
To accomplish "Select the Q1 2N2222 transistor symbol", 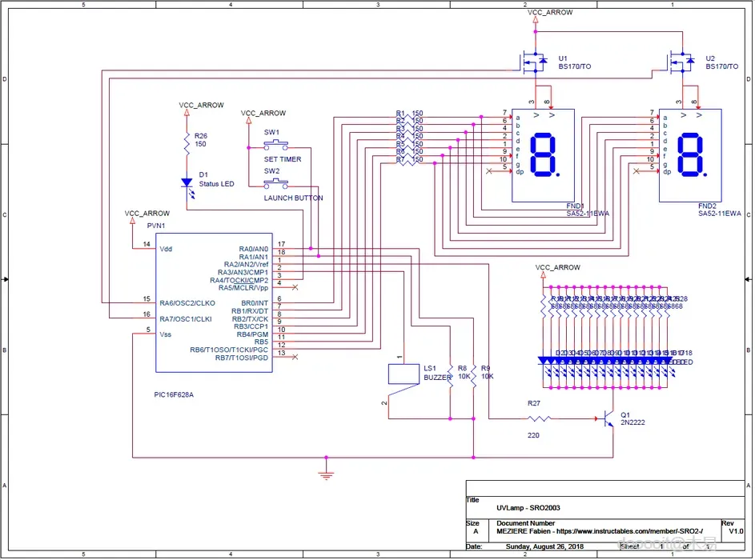I will coord(608,418).
